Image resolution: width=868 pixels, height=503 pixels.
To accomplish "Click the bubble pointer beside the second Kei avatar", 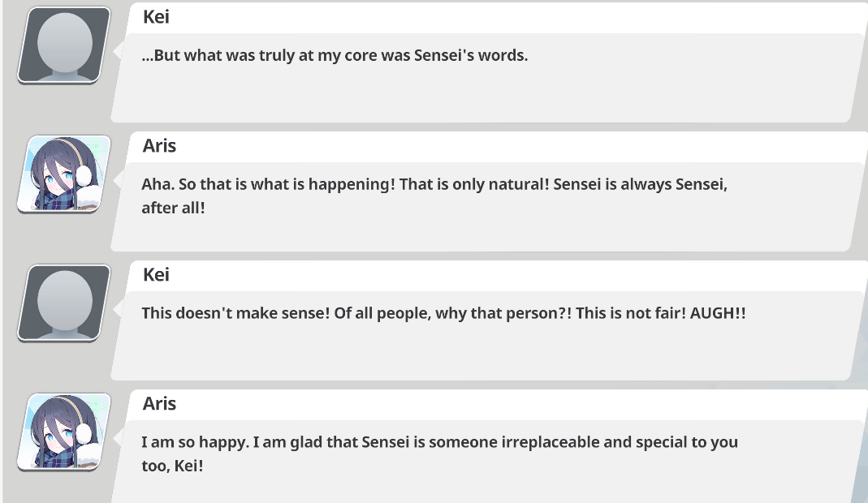I will point(118,309).
